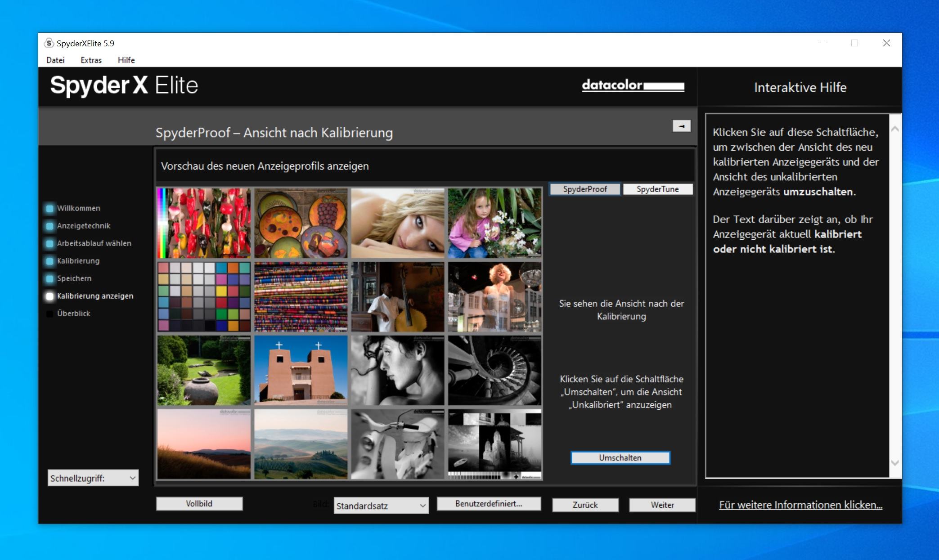939x560 pixels.
Task: Open the red chili peppers thumbnail
Action: click(x=204, y=223)
